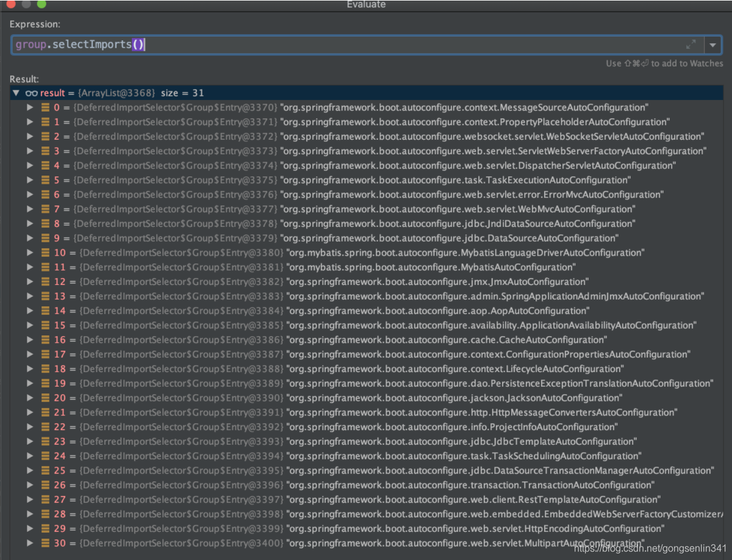Expand entry 2 WebSocketServletAutoConfiguration
The width and height of the screenshot is (732, 560).
30,137
